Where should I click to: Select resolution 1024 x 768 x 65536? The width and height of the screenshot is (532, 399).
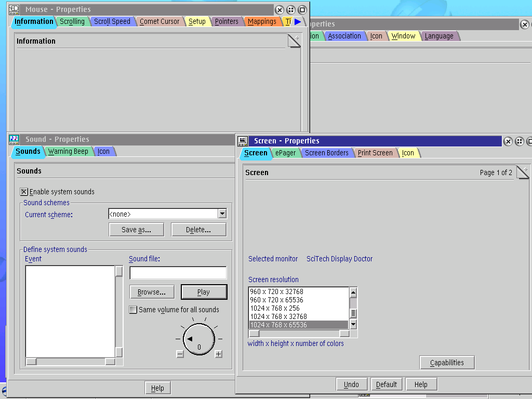[299, 325]
